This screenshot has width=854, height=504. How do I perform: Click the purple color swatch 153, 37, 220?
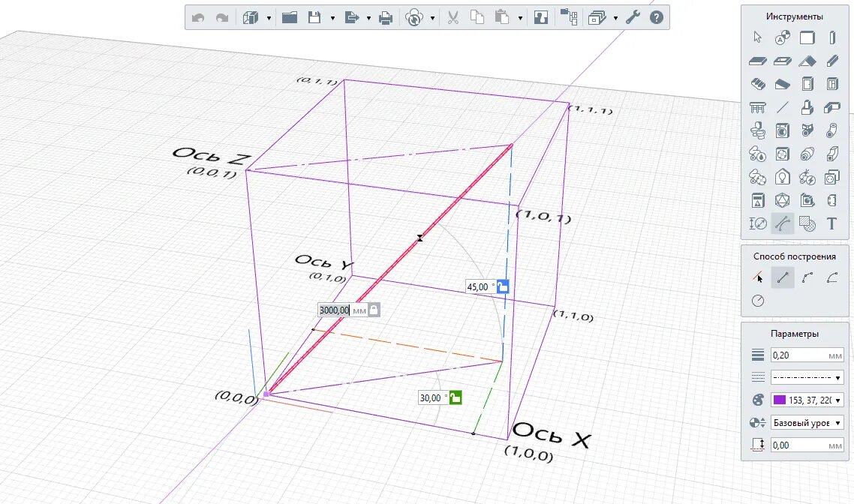click(780, 400)
